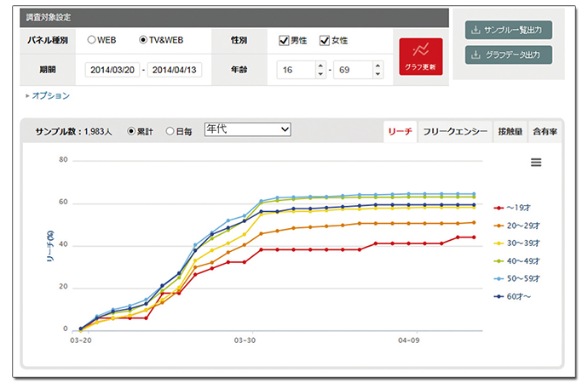This screenshot has height=383, width=588.
Task: Click the minimum age field showing 16
Action: click(x=297, y=70)
